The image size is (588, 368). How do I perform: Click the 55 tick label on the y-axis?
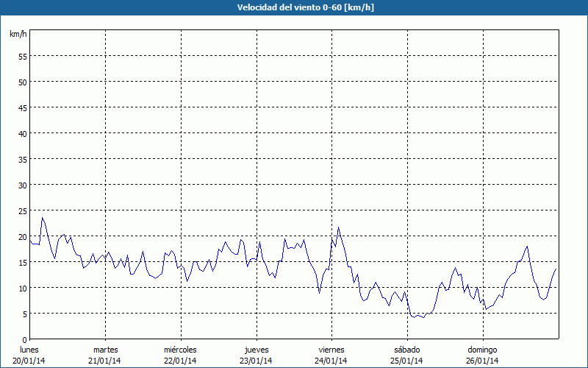point(22,56)
